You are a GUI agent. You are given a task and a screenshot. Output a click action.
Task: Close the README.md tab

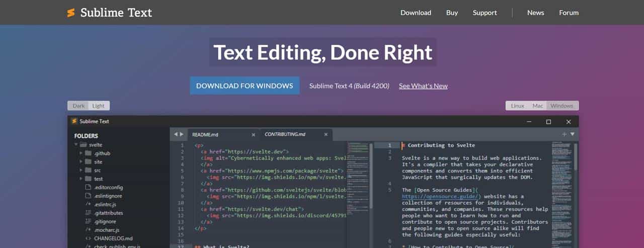click(254, 135)
